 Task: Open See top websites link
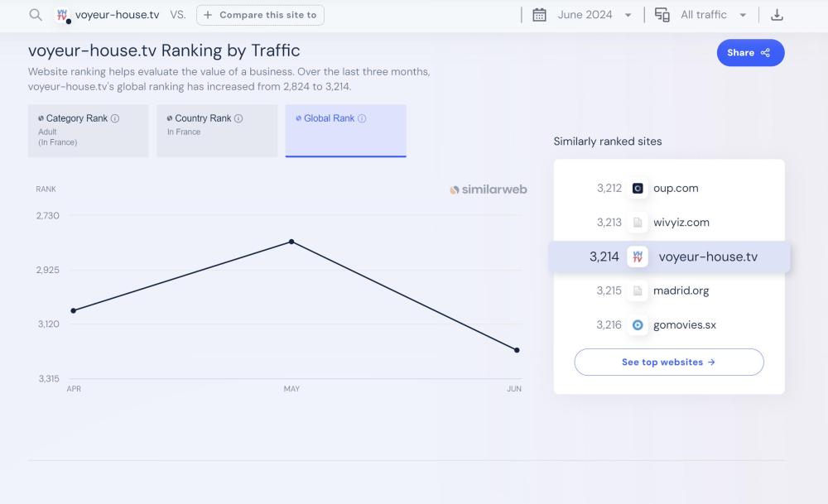(668, 362)
